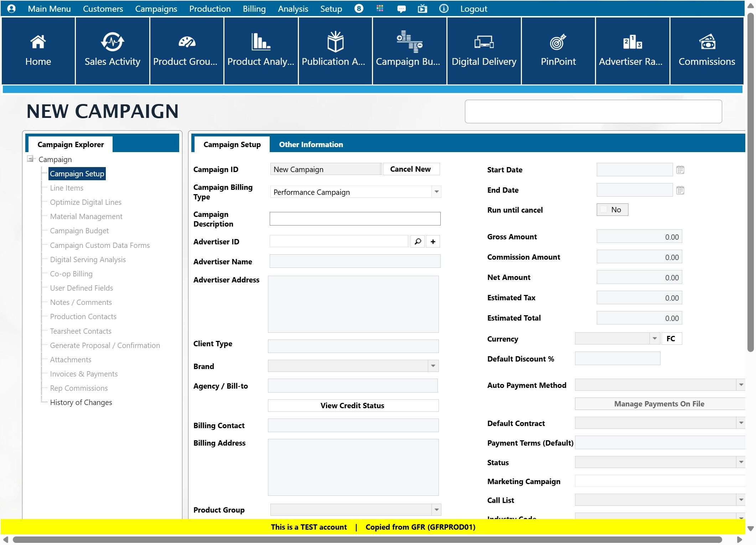Click the Campaign Description input field
Image resolution: width=756 pixels, height=545 pixels.
coord(355,219)
